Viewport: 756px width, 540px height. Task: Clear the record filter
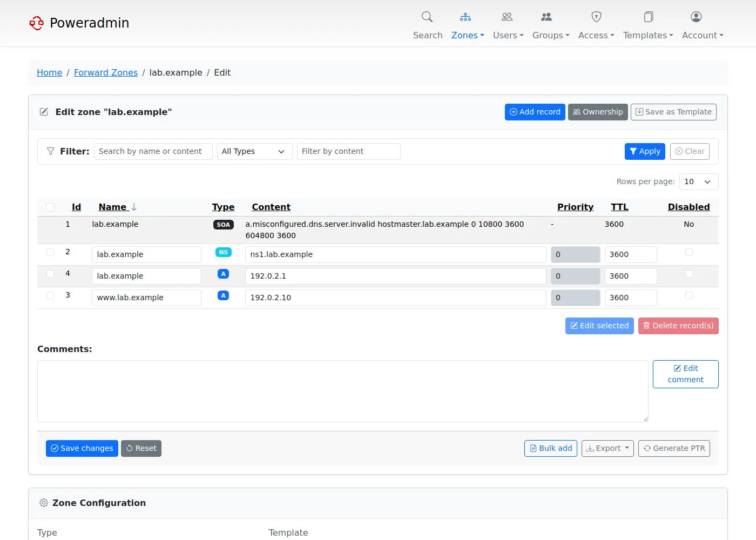(690, 151)
